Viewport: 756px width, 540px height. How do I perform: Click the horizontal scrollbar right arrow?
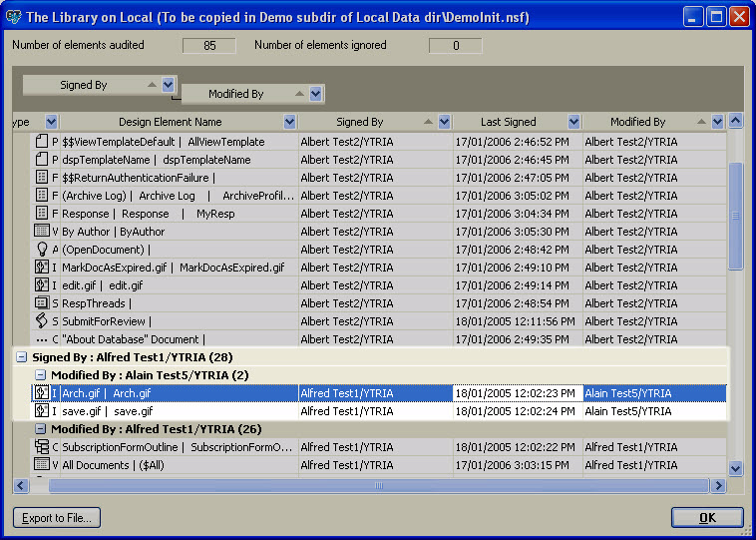(x=717, y=485)
